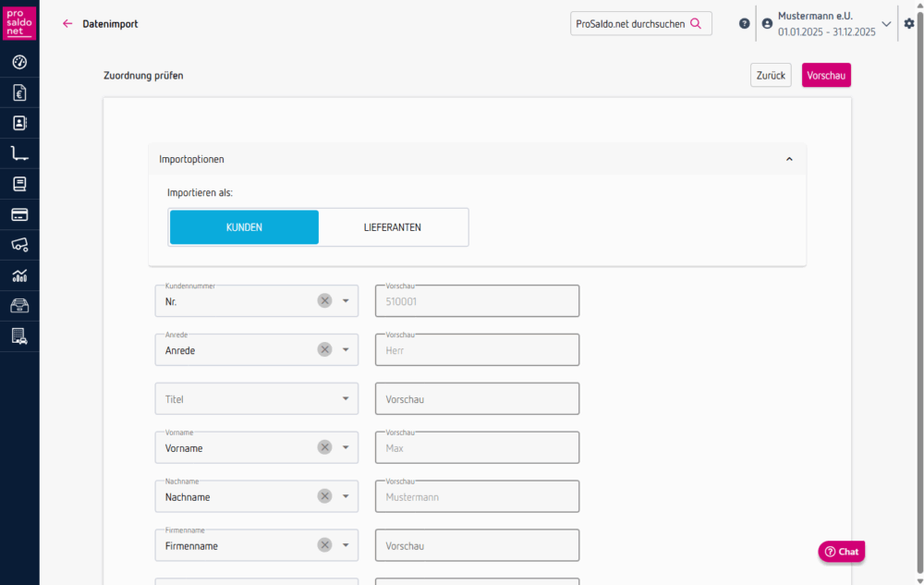This screenshot has height=585, width=924.
Task: Open the euro invoice document icon
Action: [19, 92]
